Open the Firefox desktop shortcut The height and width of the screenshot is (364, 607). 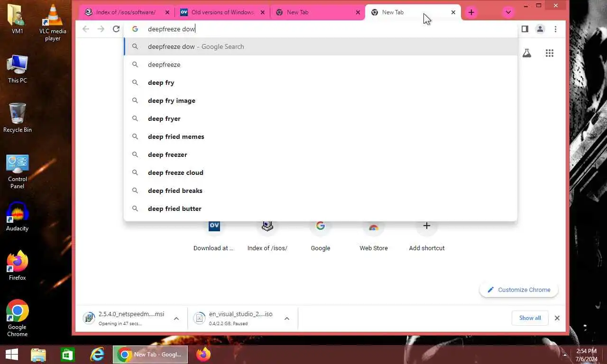[18, 266]
